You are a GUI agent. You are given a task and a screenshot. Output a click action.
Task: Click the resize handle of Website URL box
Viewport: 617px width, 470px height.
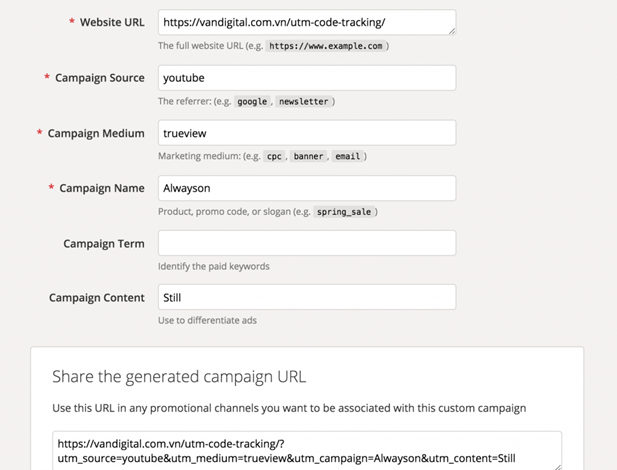451,31
